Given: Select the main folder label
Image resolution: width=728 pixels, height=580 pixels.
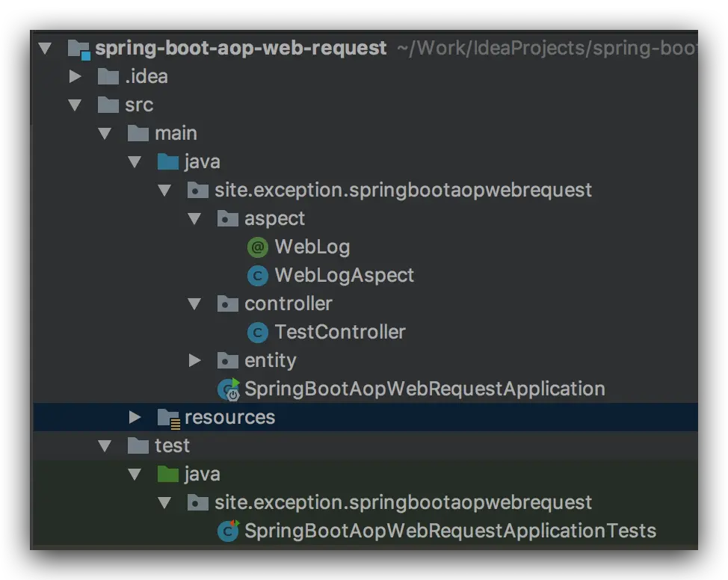Looking at the screenshot, I should [x=176, y=133].
